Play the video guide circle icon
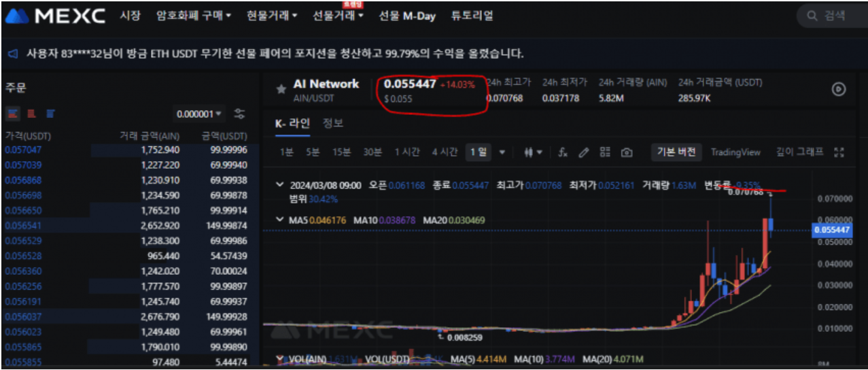 click(x=839, y=89)
